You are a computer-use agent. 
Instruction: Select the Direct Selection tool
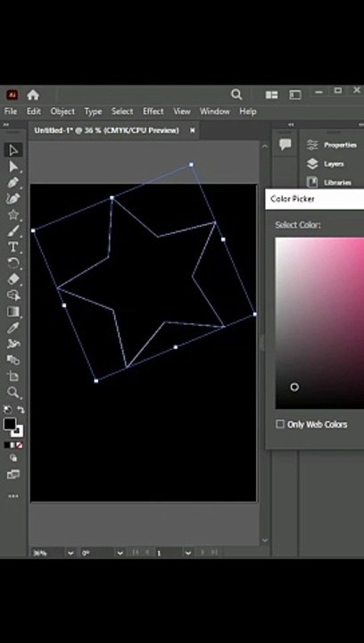click(13, 166)
